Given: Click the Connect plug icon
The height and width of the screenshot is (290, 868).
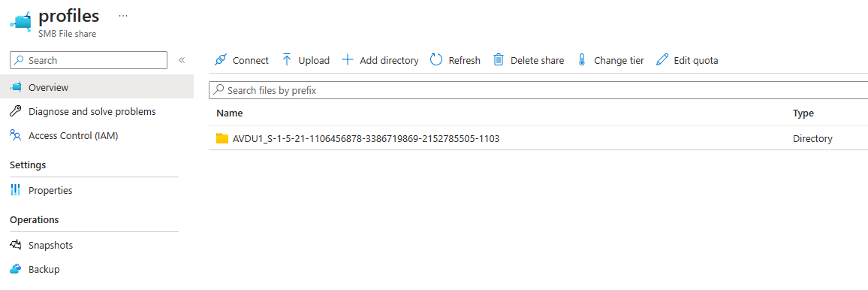Looking at the screenshot, I should (x=221, y=60).
